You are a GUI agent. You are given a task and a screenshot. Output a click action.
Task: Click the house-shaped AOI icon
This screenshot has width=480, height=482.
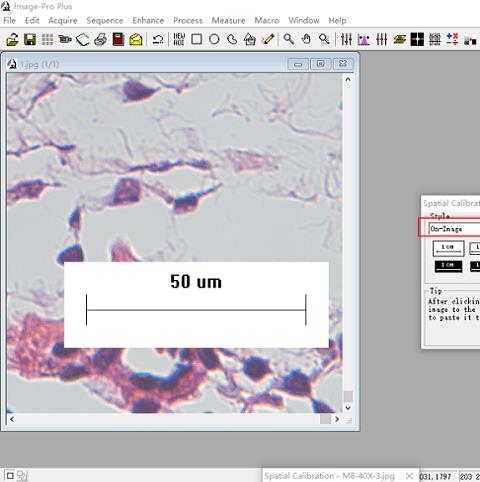[x=249, y=40]
